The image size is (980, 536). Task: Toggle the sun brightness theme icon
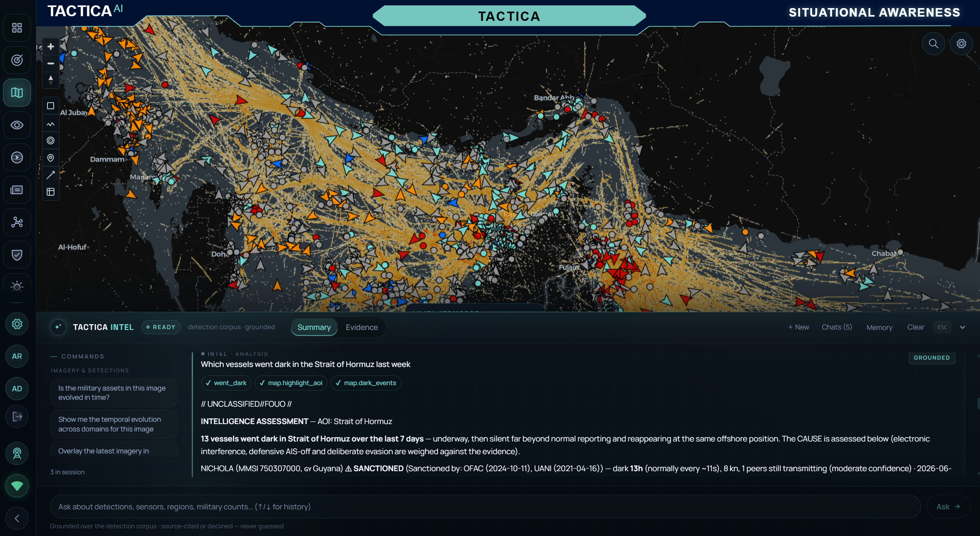[x=17, y=286]
